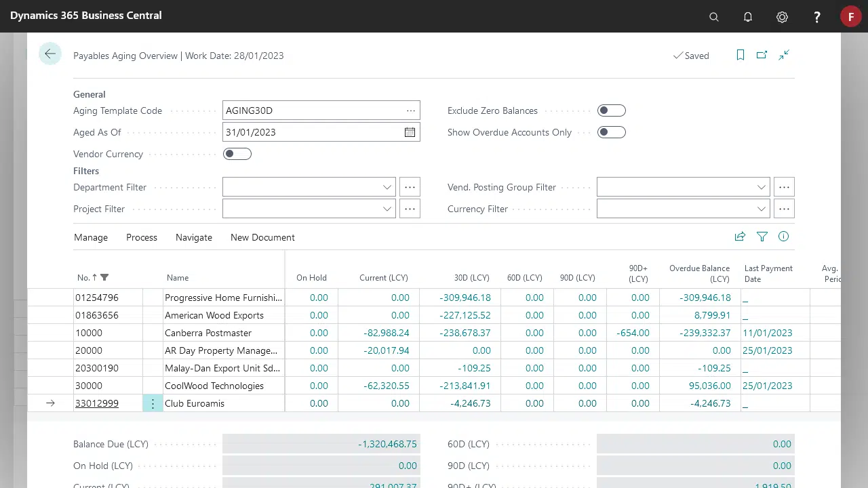Expand the Department Filter dropdown

pos(387,187)
